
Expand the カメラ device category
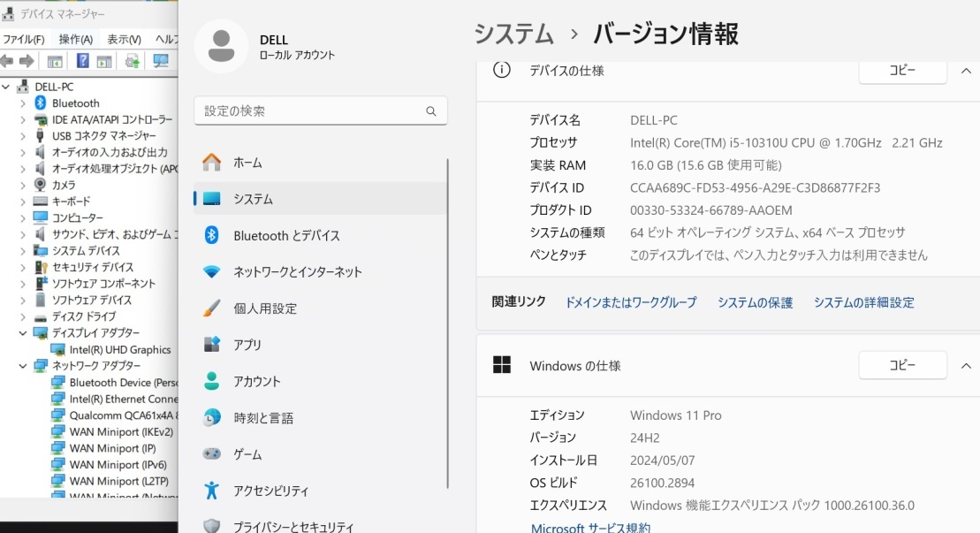click(x=23, y=185)
